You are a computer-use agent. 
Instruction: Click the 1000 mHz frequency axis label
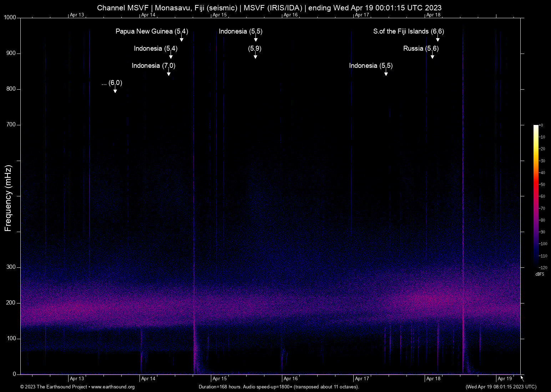(10, 17)
